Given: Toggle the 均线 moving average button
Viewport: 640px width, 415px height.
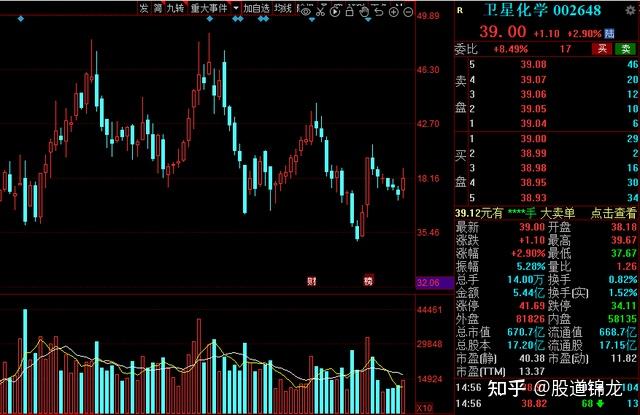Looking at the screenshot, I should (x=283, y=8).
